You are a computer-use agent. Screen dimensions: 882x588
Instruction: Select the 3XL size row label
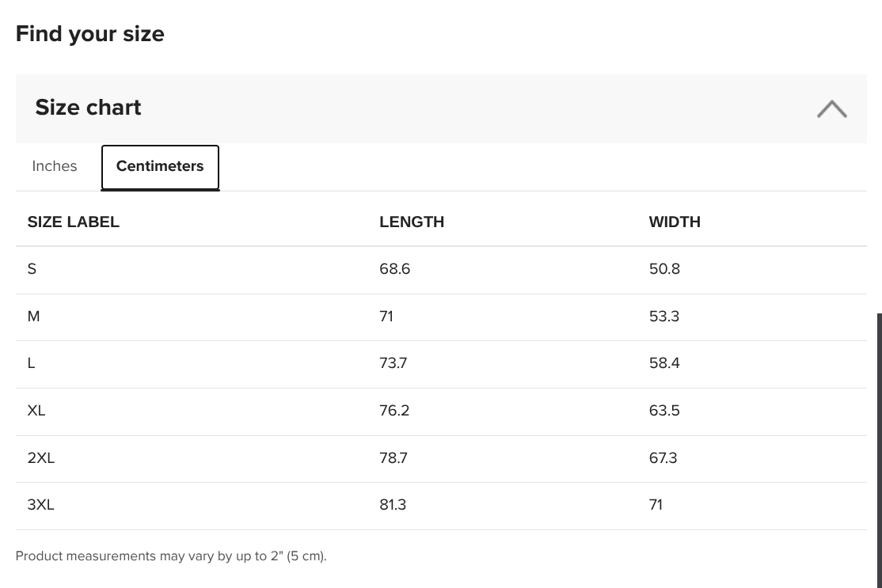[41, 505]
